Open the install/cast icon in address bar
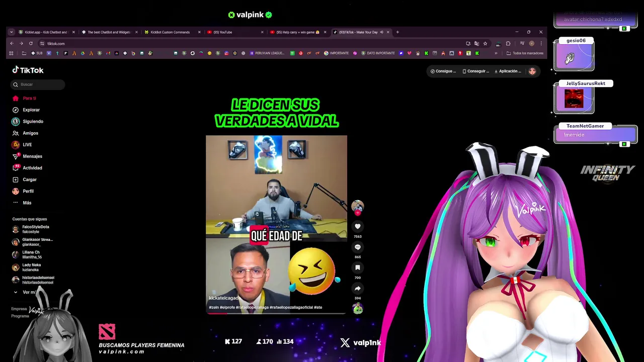This screenshot has width=644, height=362. tap(468, 43)
